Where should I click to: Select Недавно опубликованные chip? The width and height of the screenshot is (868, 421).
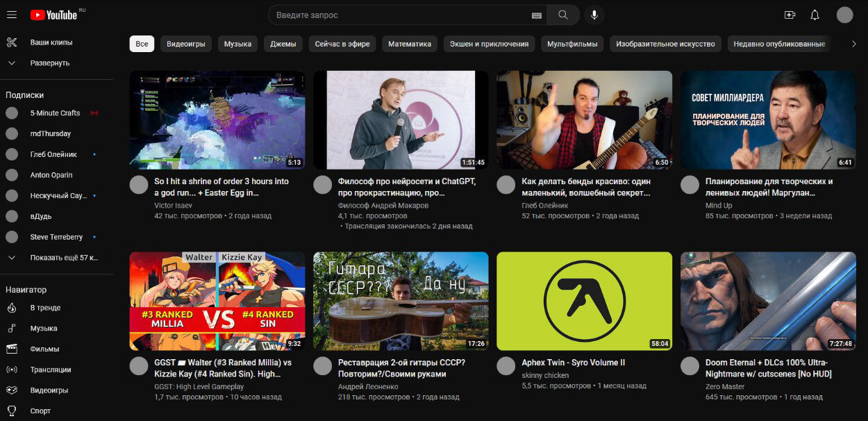pyautogui.click(x=779, y=44)
